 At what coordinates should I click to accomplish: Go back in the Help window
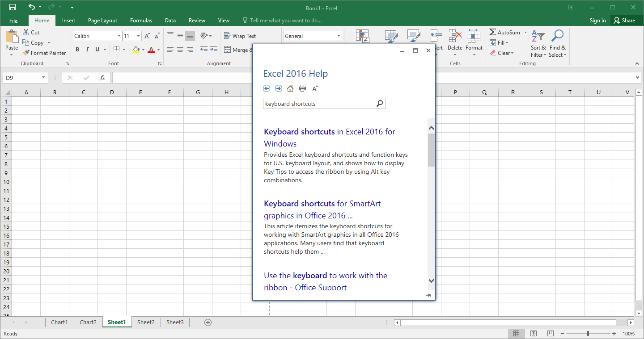tap(267, 88)
